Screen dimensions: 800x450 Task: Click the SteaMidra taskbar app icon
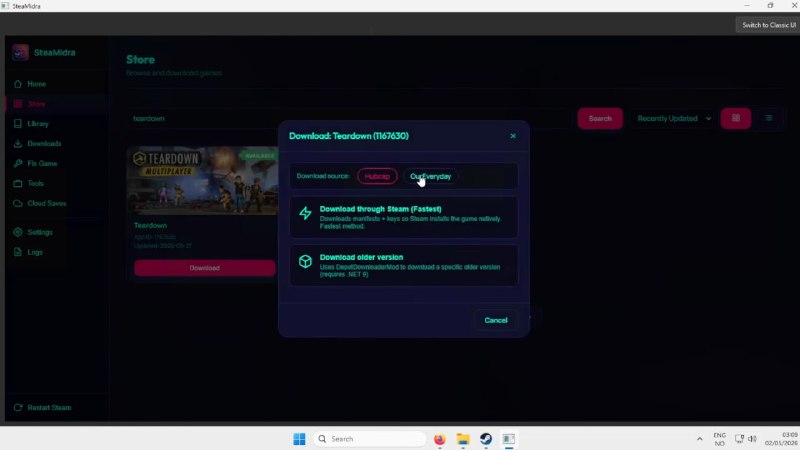pos(509,439)
